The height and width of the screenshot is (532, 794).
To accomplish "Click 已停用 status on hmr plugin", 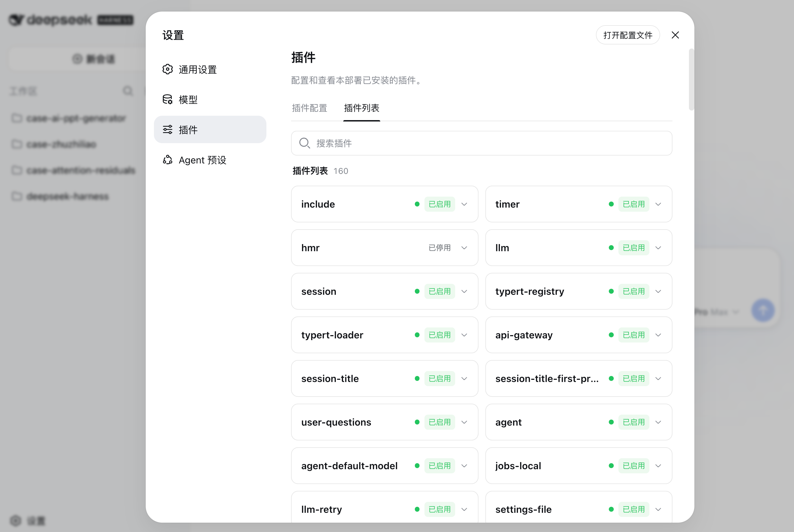I will point(440,248).
